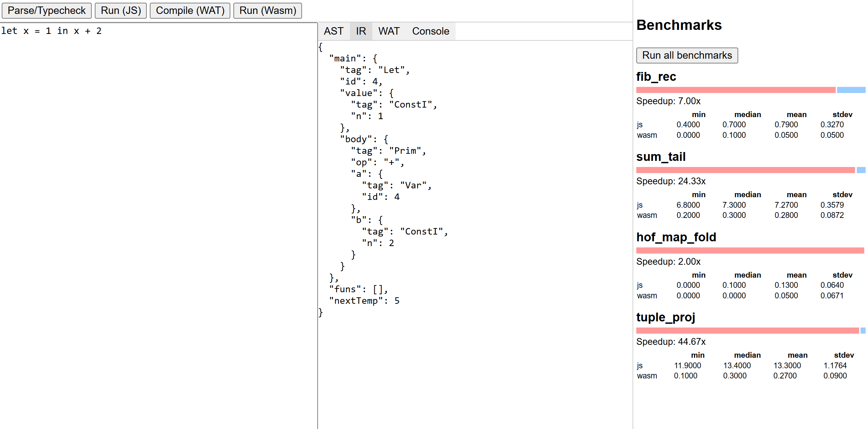Click the tuple_proj red benchmark bar

747,331
